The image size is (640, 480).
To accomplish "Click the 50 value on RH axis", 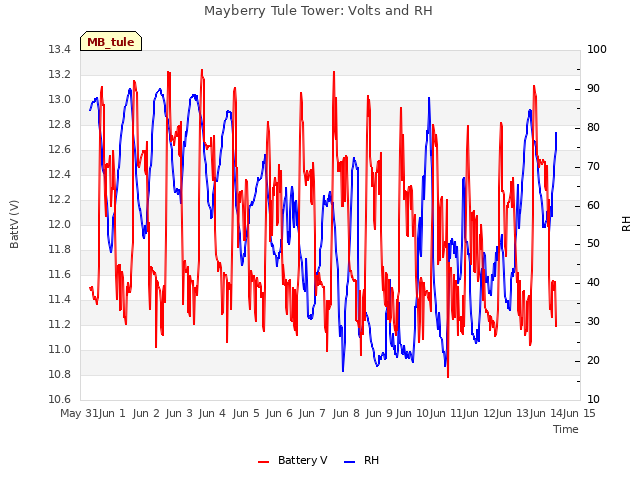I will (593, 244).
